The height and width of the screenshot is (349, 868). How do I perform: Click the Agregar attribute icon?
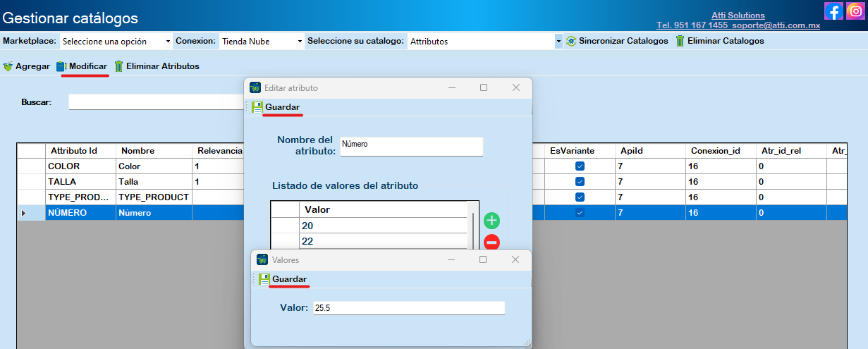click(x=8, y=66)
